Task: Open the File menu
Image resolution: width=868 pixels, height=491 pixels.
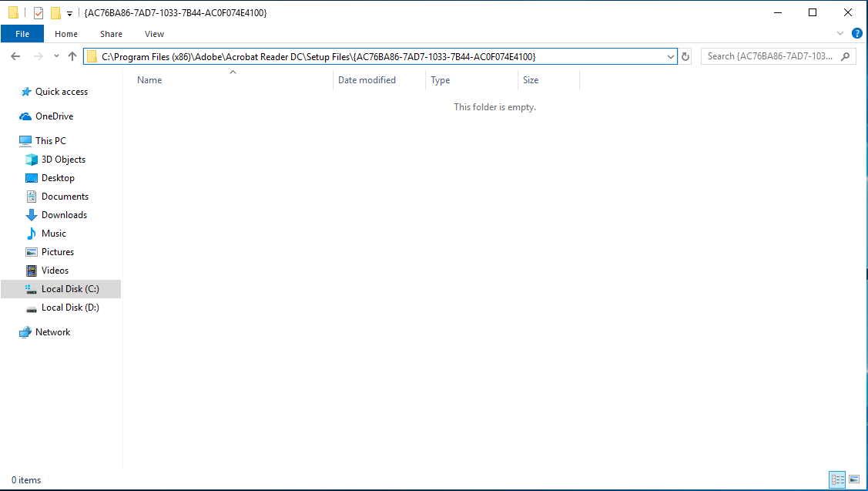Action: pos(22,34)
